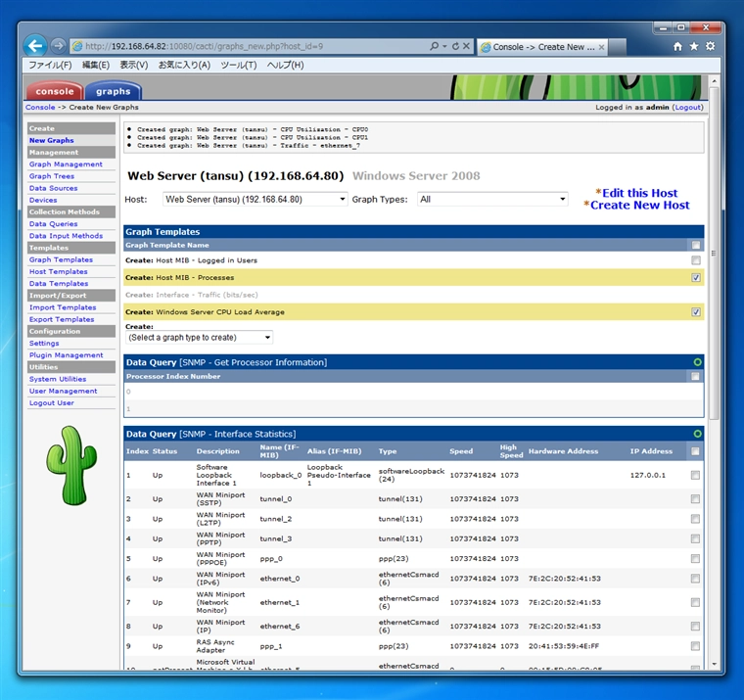The image size is (744, 700).
Task: Switch to the graphs tab
Action: [x=113, y=91]
